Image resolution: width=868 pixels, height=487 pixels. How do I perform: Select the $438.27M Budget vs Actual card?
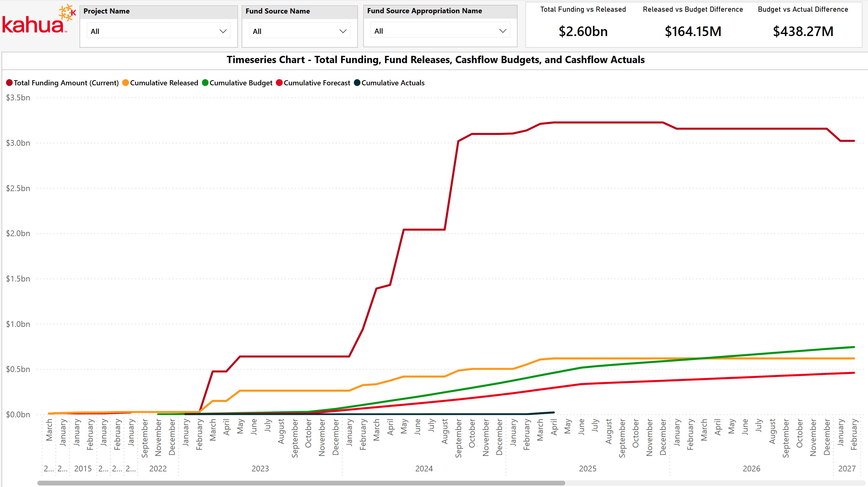(803, 31)
